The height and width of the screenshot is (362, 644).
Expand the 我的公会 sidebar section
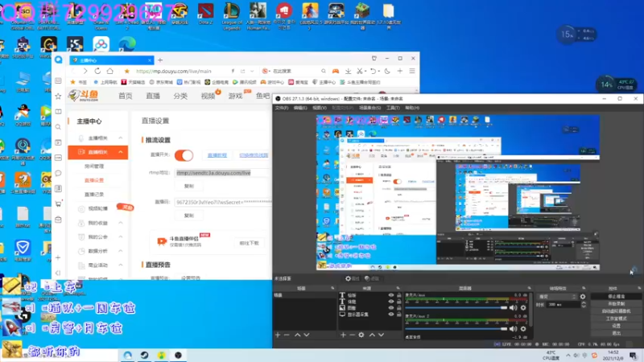120,237
